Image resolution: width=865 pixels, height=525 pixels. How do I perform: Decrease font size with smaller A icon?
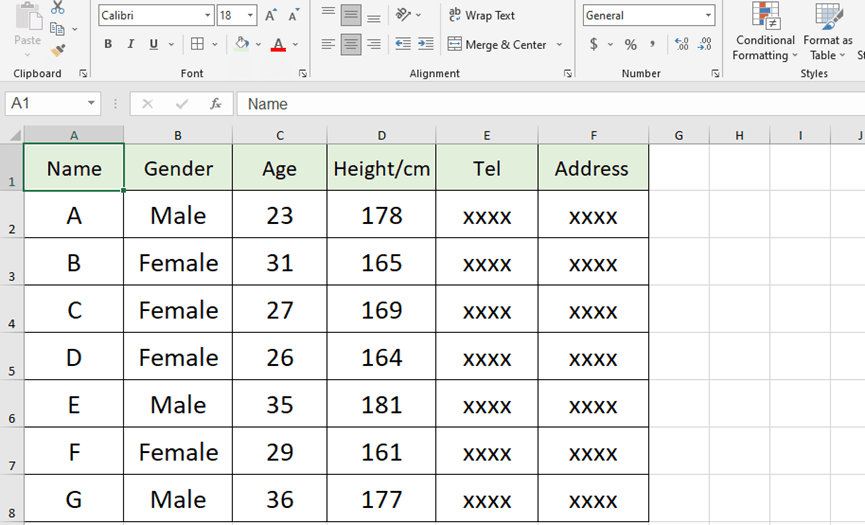pos(294,15)
